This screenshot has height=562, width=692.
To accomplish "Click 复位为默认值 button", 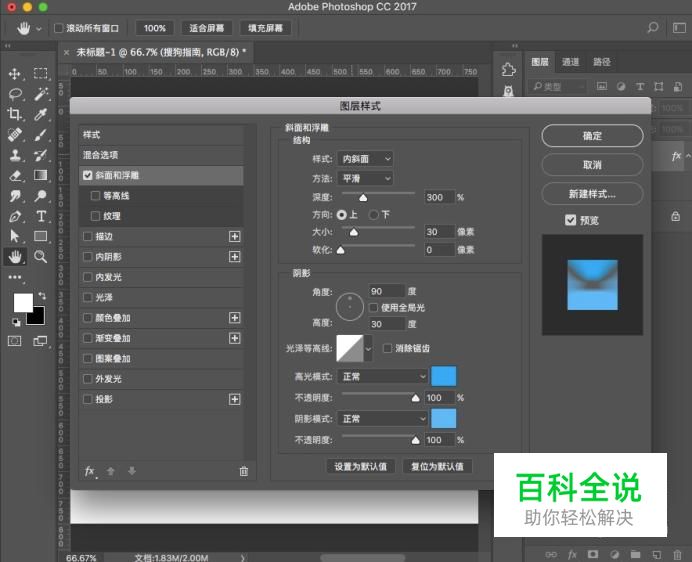I will click(x=437, y=467).
